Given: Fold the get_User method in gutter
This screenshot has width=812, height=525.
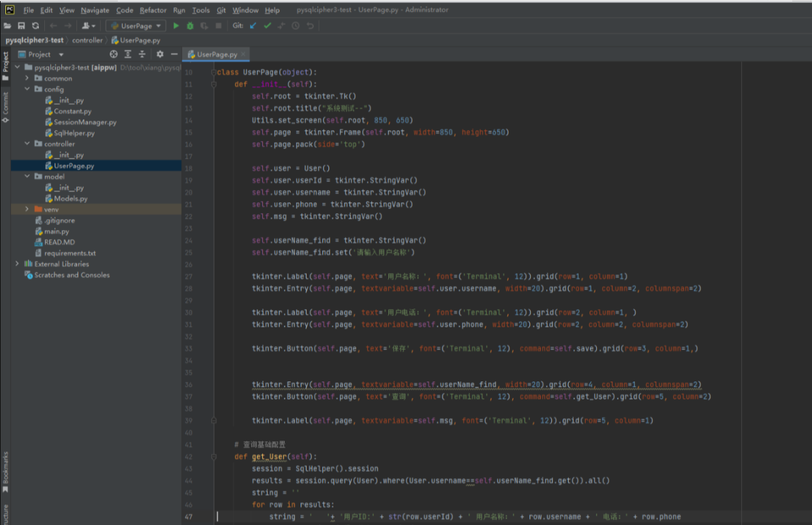Looking at the screenshot, I should 213,457.
